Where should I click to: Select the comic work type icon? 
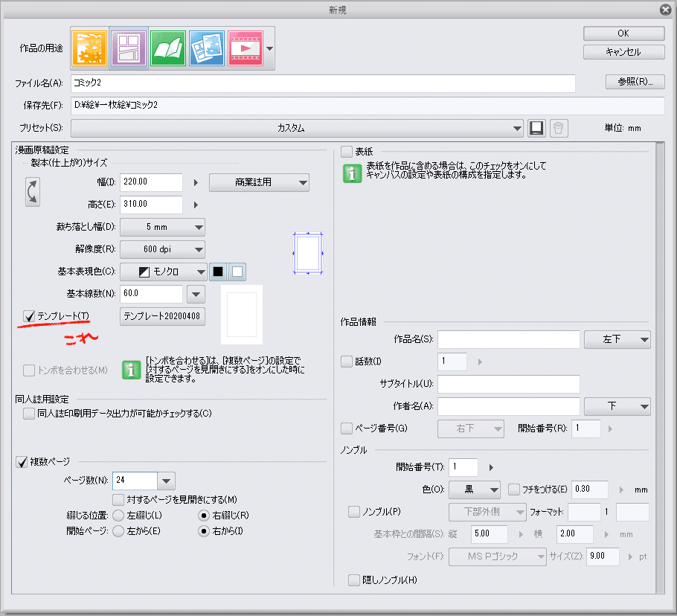point(129,48)
